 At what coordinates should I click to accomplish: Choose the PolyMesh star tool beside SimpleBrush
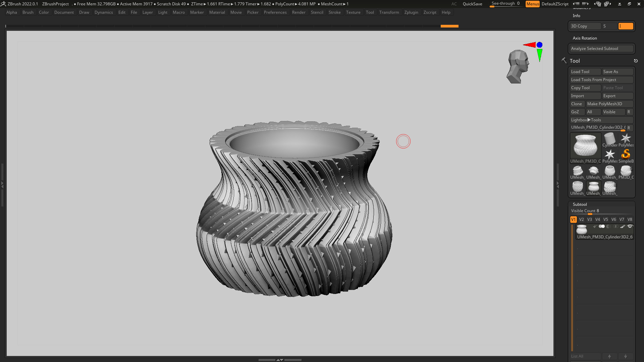pos(610,156)
